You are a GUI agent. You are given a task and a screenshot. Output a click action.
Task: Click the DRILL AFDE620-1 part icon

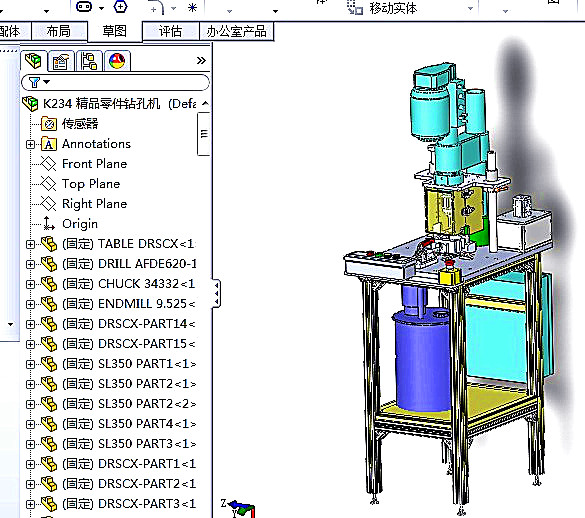click(49, 264)
